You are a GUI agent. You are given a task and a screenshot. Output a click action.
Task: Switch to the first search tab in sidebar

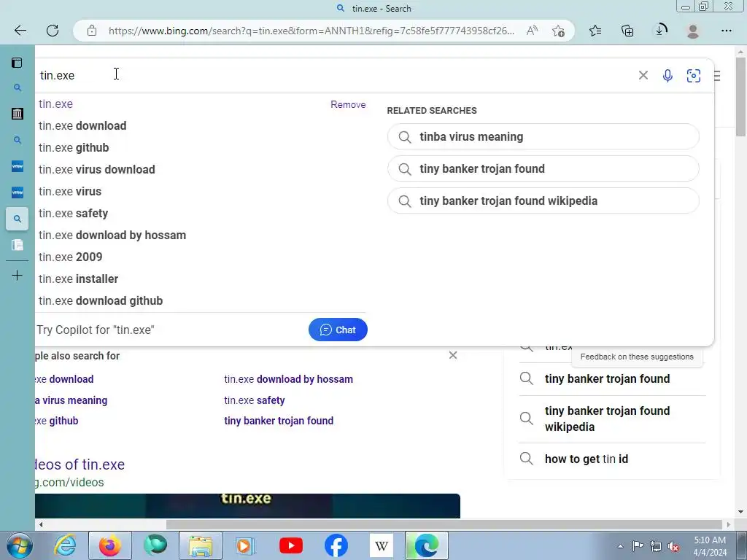[x=18, y=87]
